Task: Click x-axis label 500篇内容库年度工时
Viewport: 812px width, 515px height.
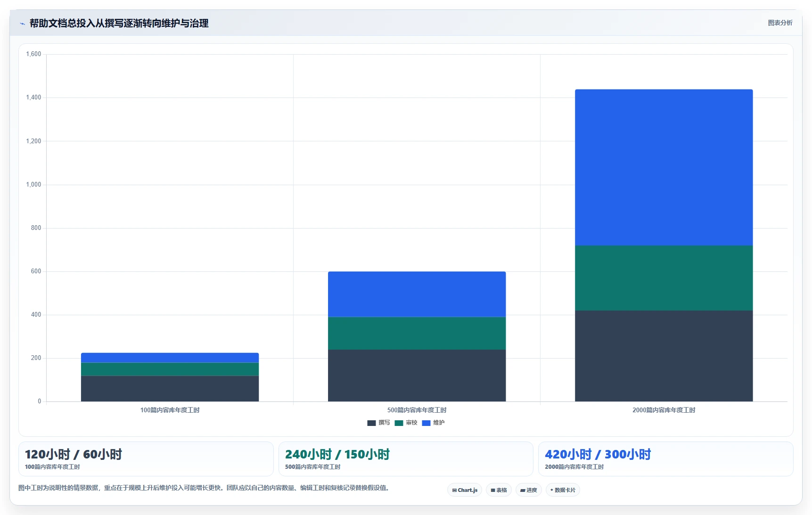Action: pyautogui.click(x=417, y=410)
